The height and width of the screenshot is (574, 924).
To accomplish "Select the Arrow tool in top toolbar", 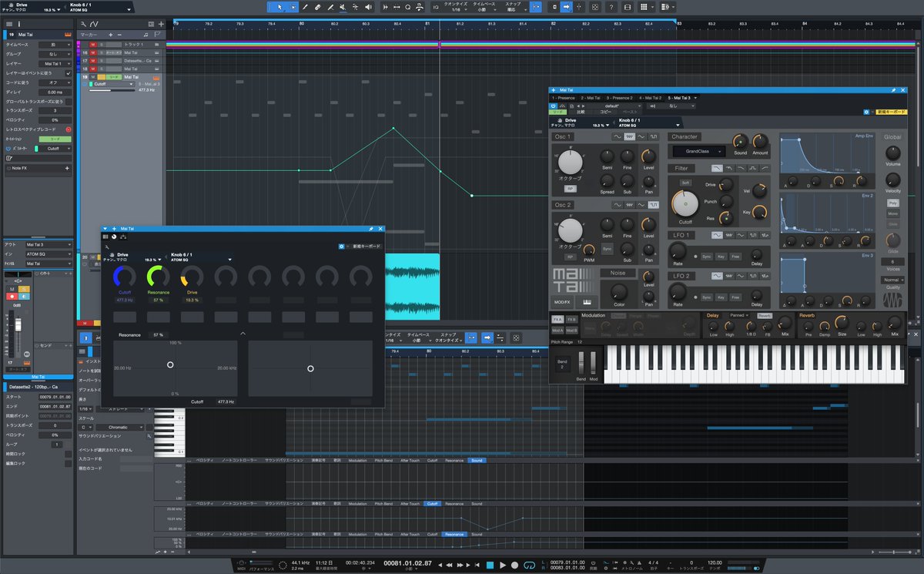I will pos(279,7).
